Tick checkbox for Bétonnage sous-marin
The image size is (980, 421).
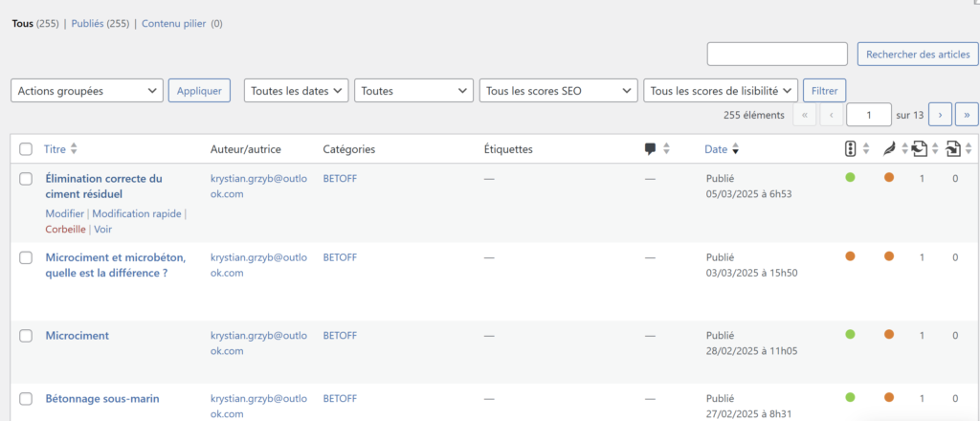tap(26, 398)
